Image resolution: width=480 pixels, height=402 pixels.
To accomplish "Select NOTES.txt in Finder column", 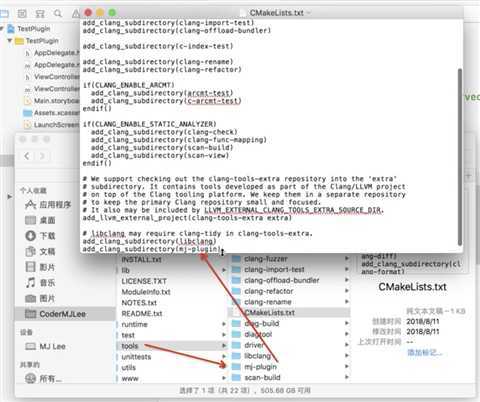I will 139,303.
